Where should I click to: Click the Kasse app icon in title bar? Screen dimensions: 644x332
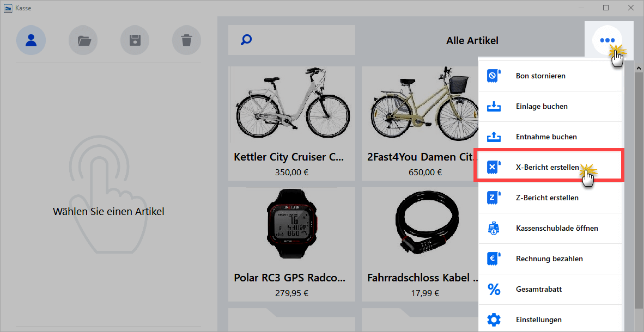coord(8,8)
